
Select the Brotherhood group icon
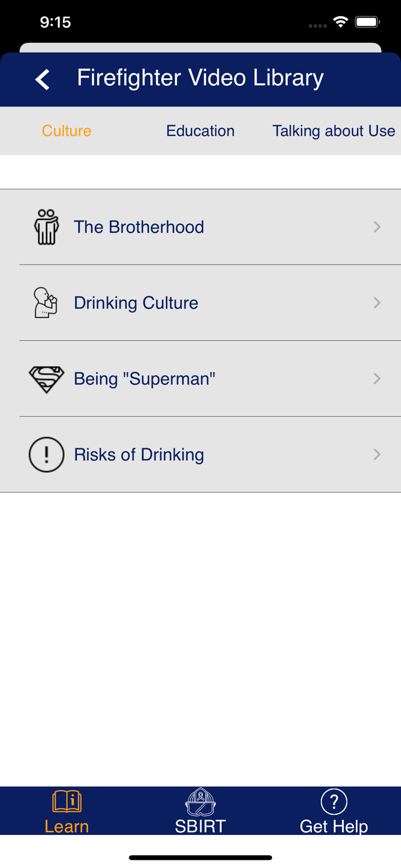click(46, 226)
